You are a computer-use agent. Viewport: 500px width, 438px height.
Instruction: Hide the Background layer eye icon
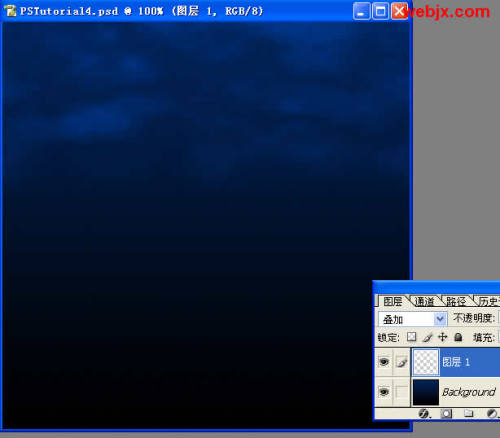(384, 392)
